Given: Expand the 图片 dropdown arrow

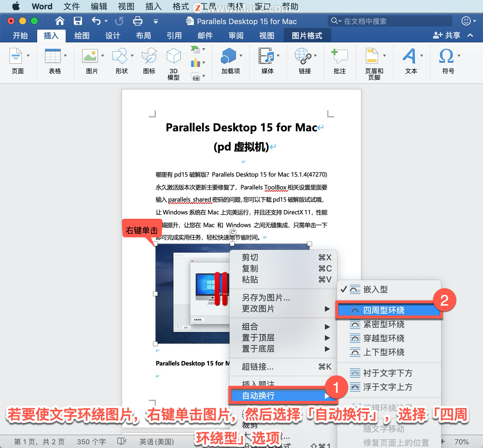Looking at the screenshot, I should [103, 55].
